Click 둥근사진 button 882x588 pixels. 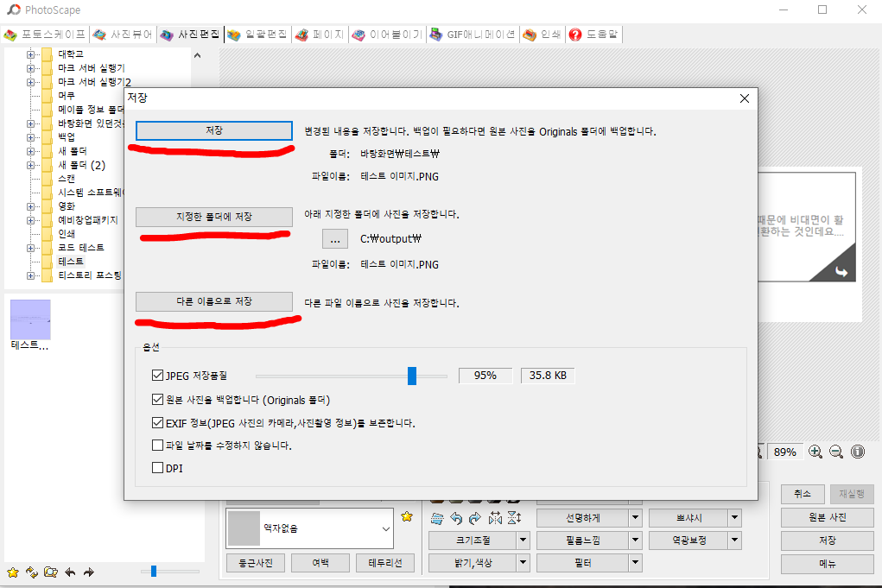point(256,563)
